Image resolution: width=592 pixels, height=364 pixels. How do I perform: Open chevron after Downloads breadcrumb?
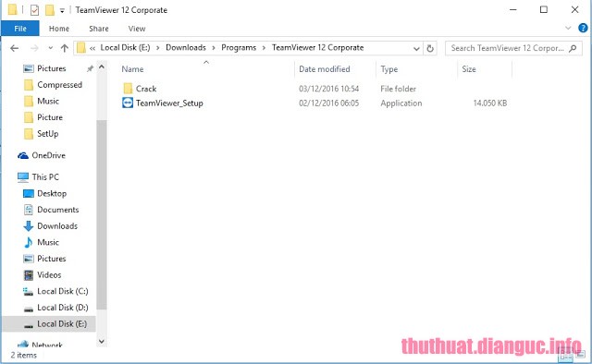pyautogui.click(x=214, y=48)
